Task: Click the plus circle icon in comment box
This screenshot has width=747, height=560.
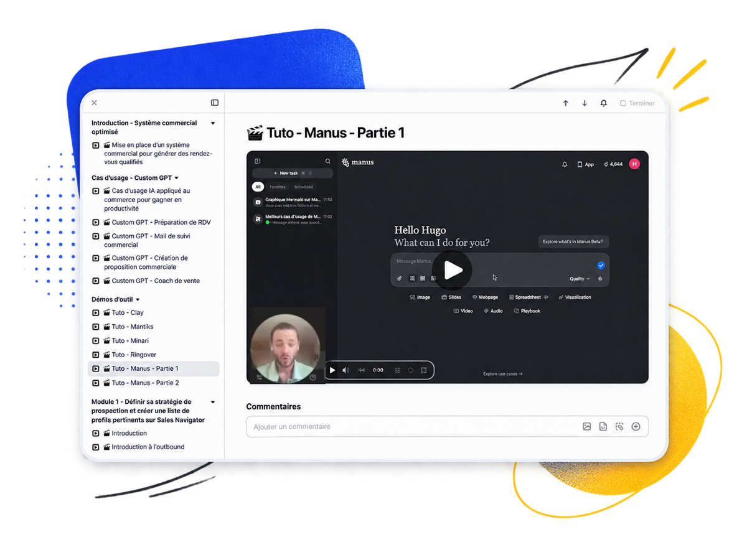Action: click(x=636, y=427)
